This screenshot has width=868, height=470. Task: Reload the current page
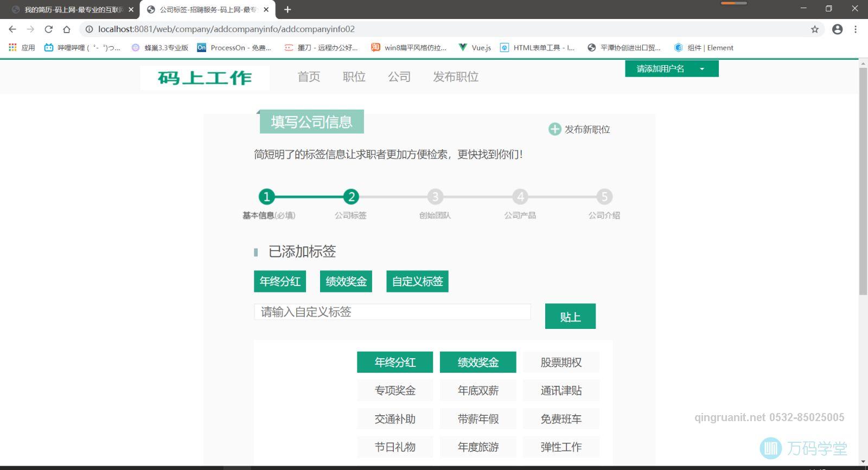49,29
